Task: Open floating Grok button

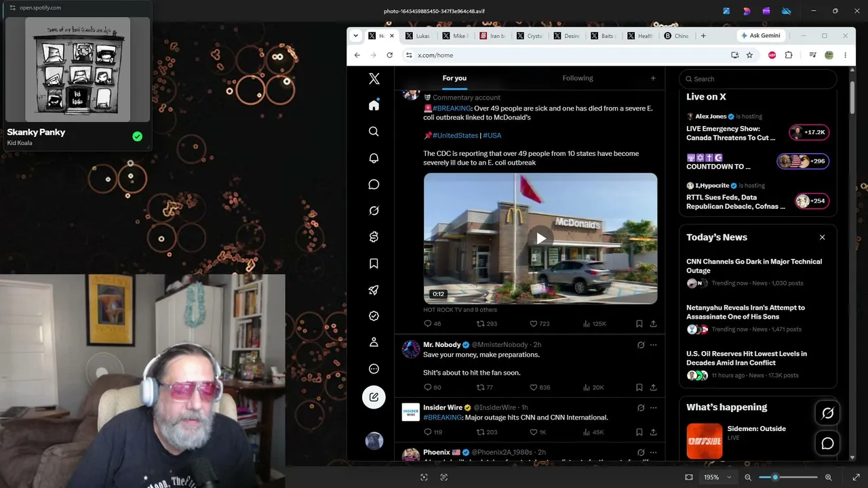Action: click(828, 413)
